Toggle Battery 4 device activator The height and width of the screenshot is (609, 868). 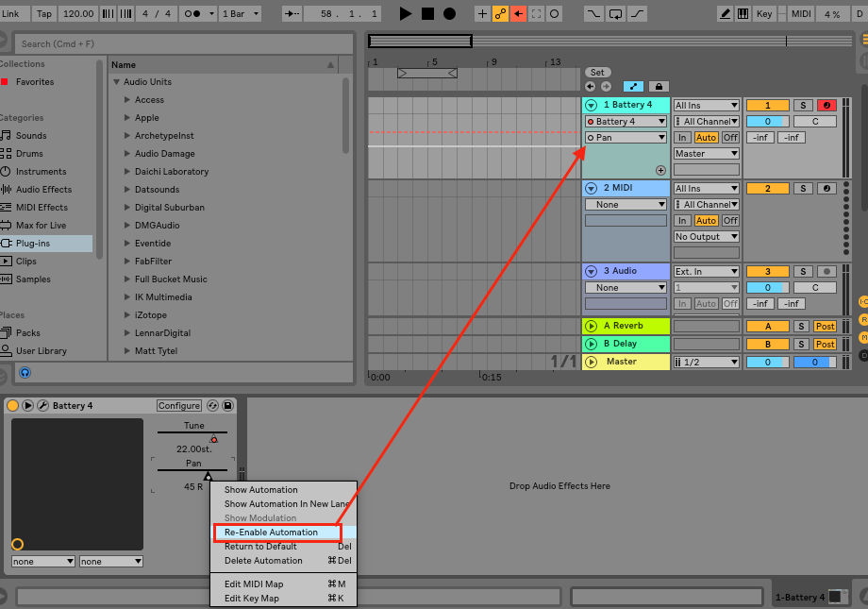pyautogui.click(x=12, y=406)
